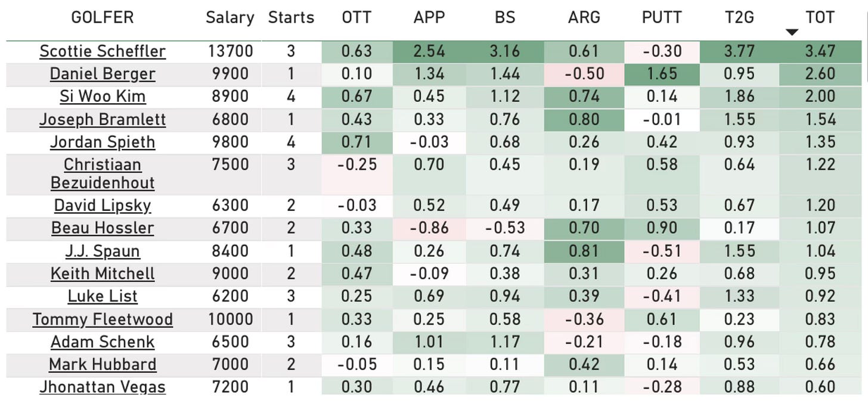Sort by the Salary column header

(x=230, y=17)
